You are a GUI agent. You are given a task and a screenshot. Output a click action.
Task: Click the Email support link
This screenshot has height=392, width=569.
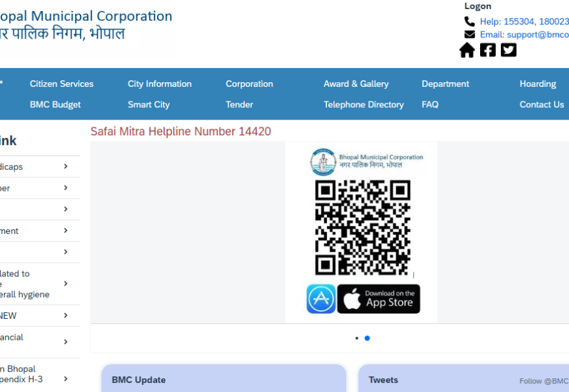pos(525,35)
